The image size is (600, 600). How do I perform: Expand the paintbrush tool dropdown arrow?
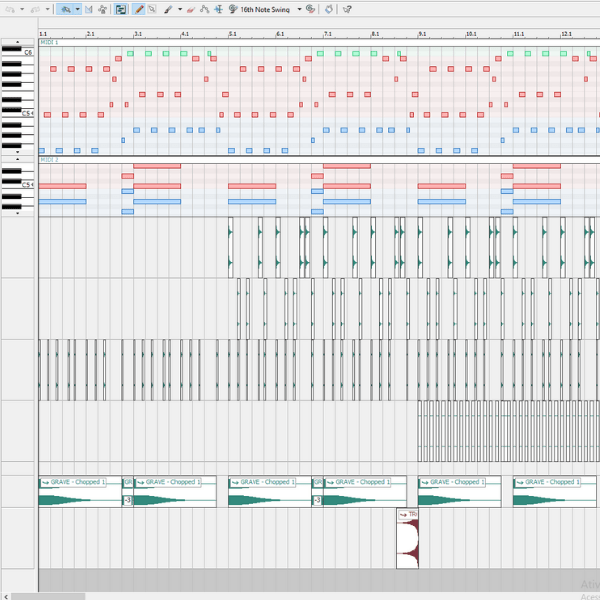(179, 8)
